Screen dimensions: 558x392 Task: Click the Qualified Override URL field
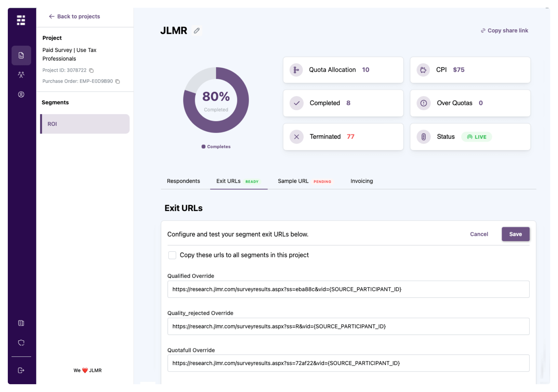click(x=348, y=289)
